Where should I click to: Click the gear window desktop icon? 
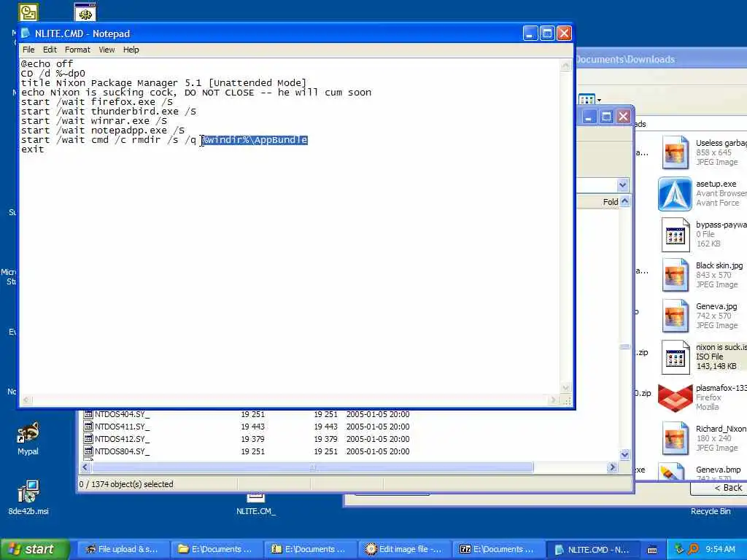click(x=85, y=12)
